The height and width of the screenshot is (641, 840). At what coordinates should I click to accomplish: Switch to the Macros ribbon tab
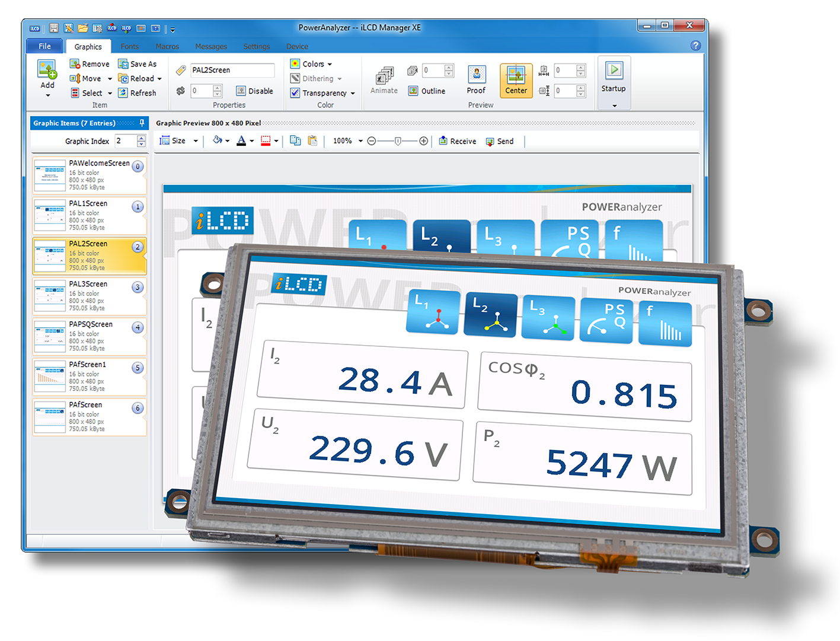point(167,46)
